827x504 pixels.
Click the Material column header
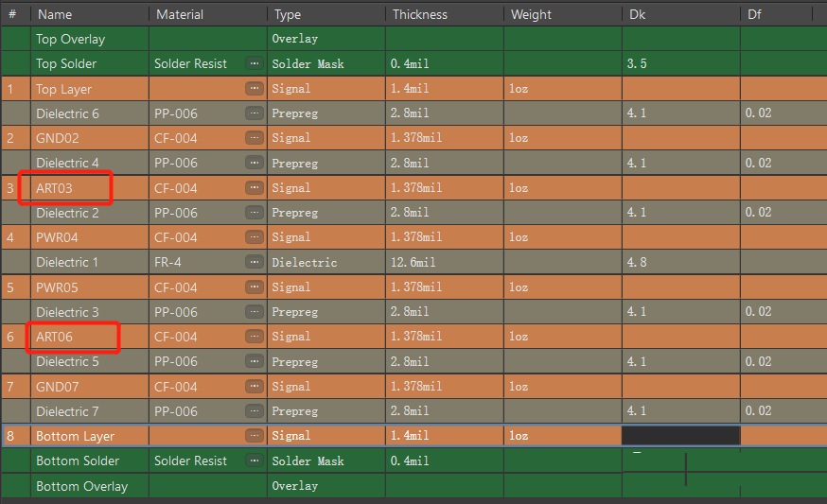(x=180, y=14)
